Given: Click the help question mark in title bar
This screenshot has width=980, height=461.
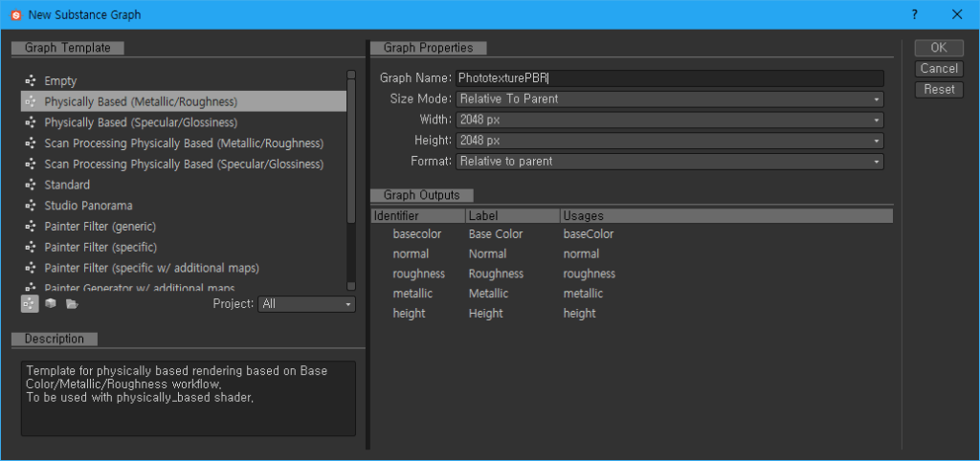Looking at the screenshot, I should (x=915, y=14).
